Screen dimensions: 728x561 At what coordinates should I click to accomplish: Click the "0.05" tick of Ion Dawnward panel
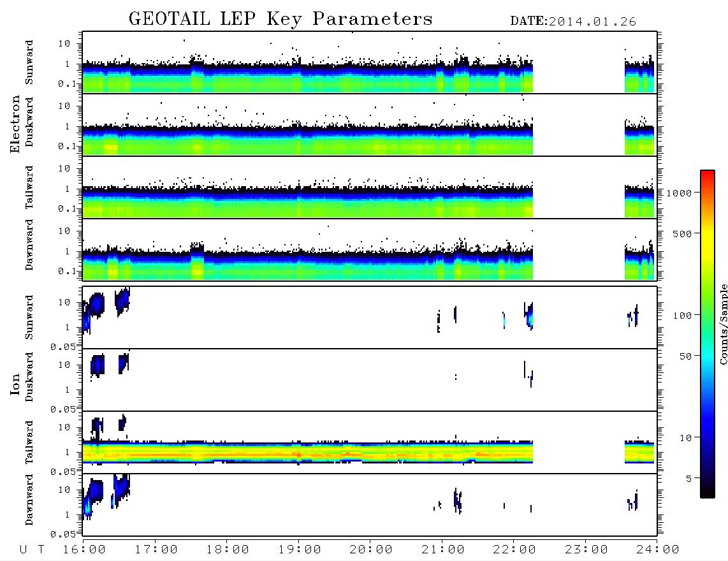pos(62,534)
